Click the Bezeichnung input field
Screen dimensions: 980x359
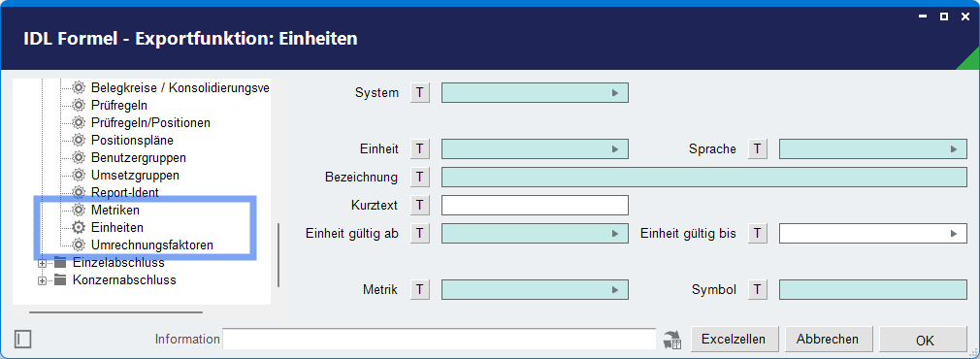pyautogui.click(x=704, y=178)
